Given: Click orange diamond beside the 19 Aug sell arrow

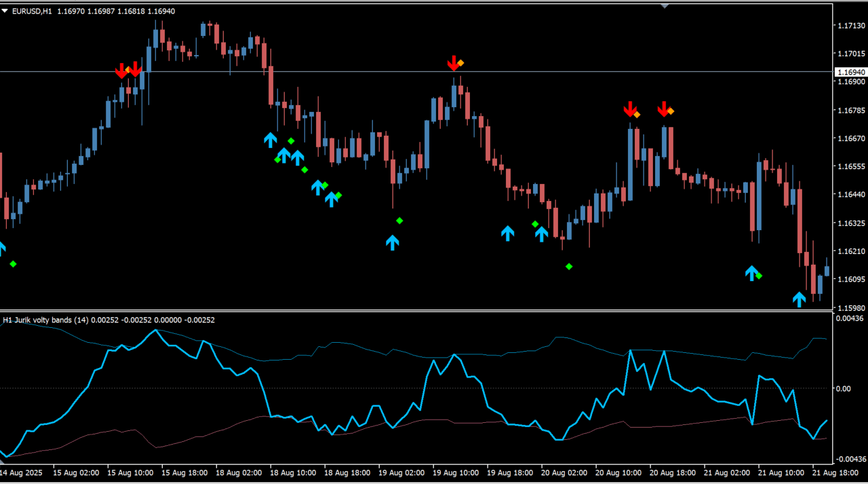Looking at the screenshot, I should [460, 63].
